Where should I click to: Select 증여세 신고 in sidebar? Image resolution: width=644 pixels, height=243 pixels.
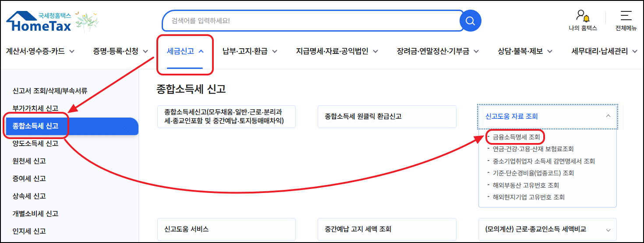click(x=29, y=179)
